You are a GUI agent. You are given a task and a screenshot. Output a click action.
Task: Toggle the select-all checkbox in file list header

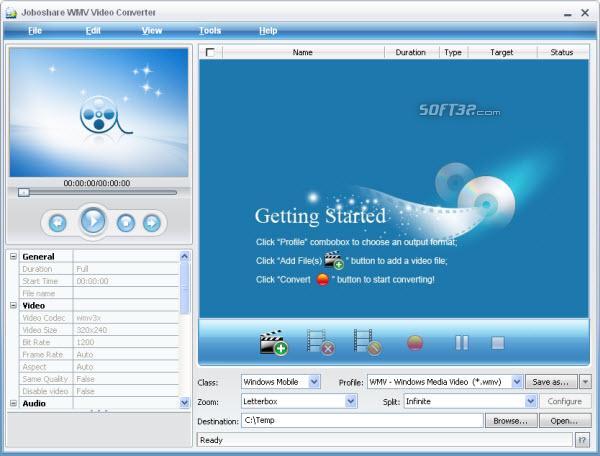point(210,52)
